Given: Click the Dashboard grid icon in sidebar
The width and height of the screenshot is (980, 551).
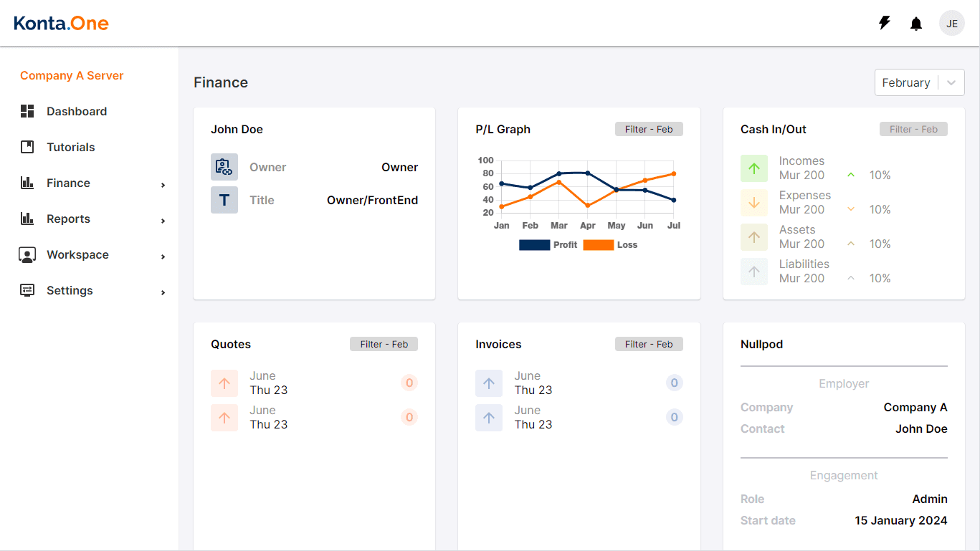Looking at the screenshot, I should coord(27,111).
